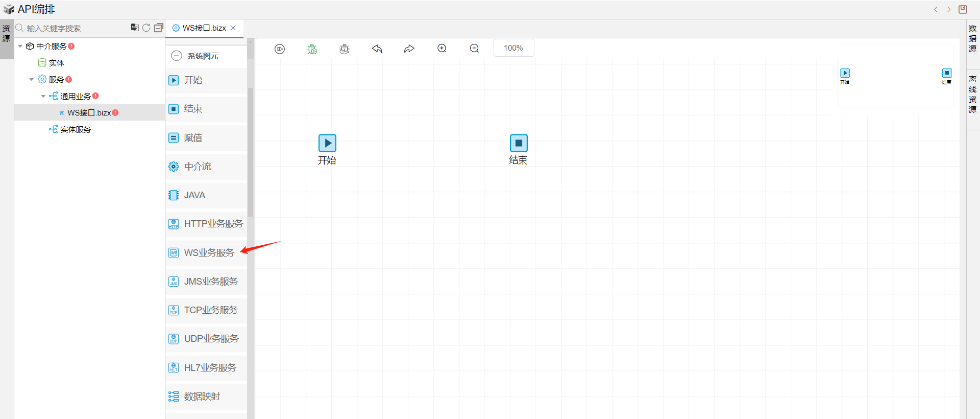Collapse the 系统图元 palette group
980x419 pixels.
click(x=177, y=56)
